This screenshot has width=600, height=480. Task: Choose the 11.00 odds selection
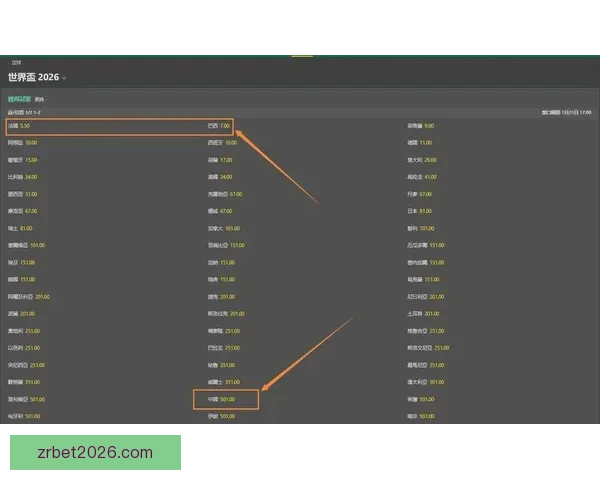(x=419, y=143)
